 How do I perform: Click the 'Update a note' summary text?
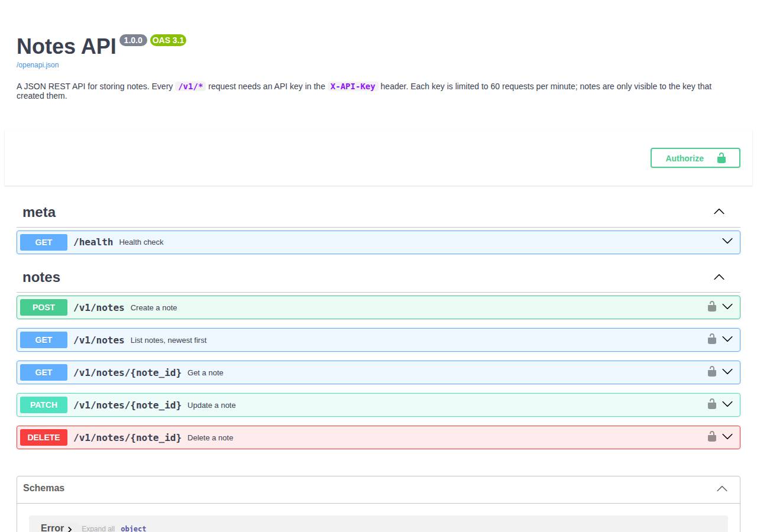coord(212,406)
